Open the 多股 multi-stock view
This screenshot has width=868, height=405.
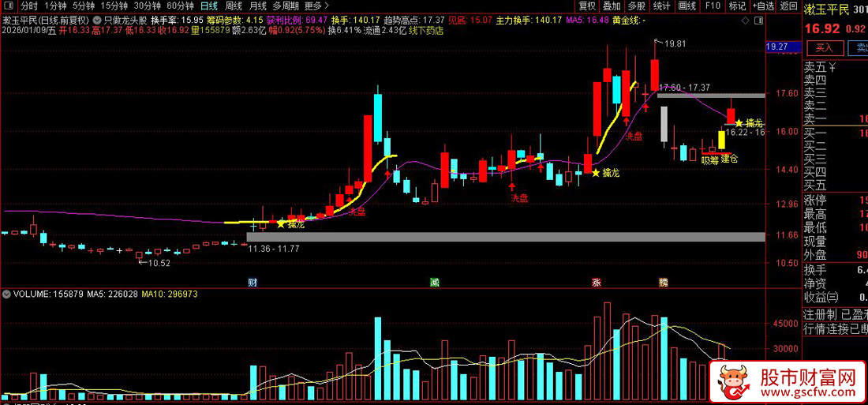[637, 6]
